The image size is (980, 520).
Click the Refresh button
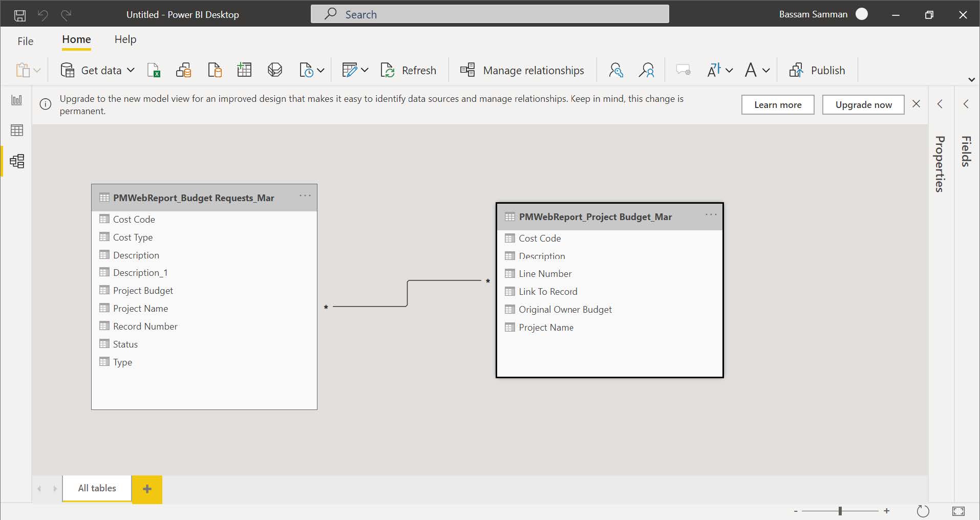[x=409, y=70]
